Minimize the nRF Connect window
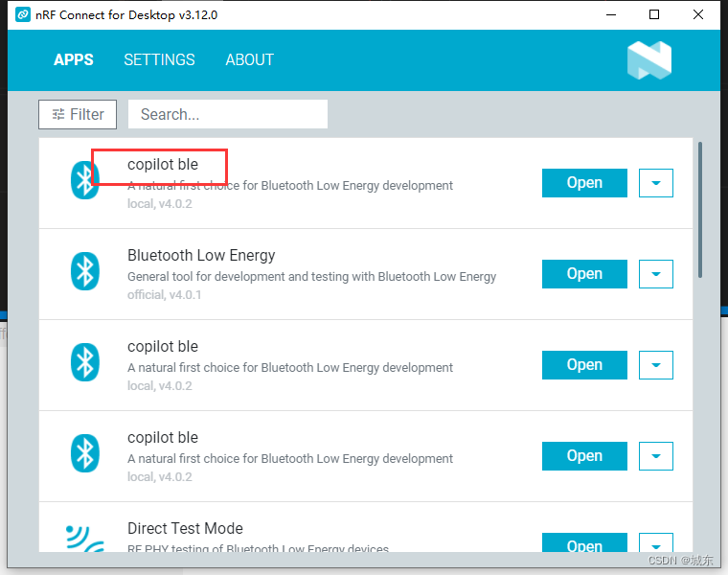 tap(611, 15)
